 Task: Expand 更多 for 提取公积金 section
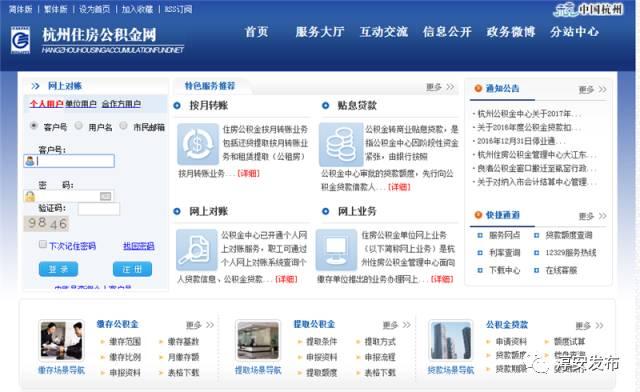397,325
